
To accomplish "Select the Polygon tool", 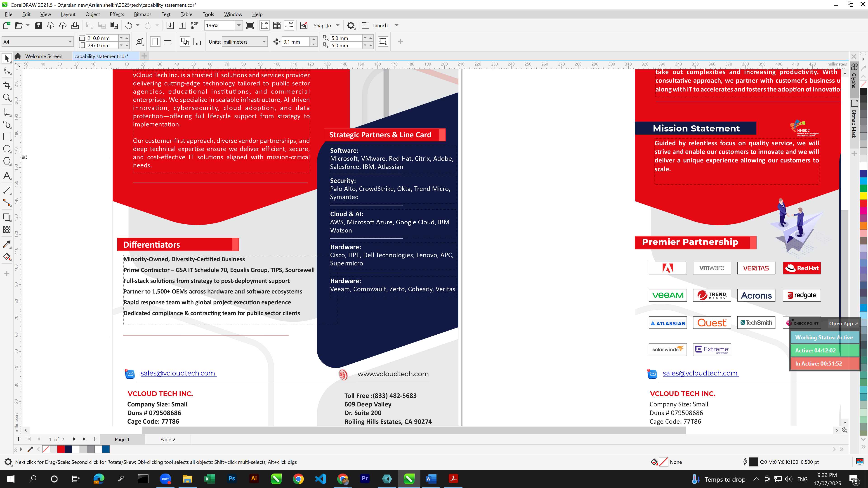I will point(7,161).
